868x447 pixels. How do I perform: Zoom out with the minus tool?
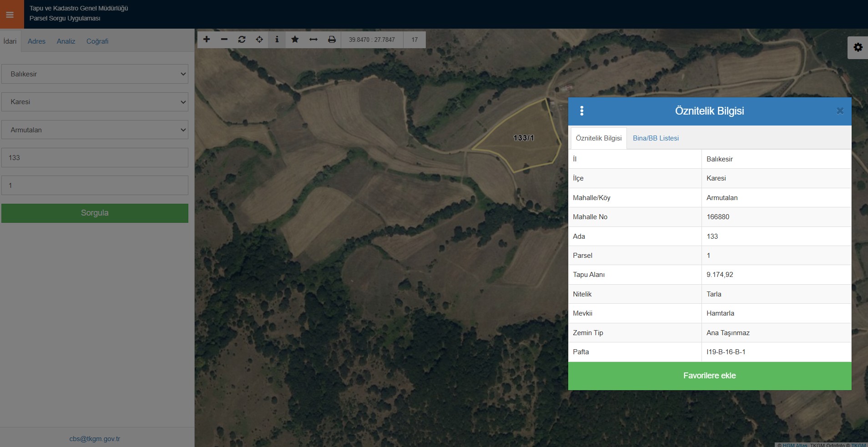tap(224, 40)
